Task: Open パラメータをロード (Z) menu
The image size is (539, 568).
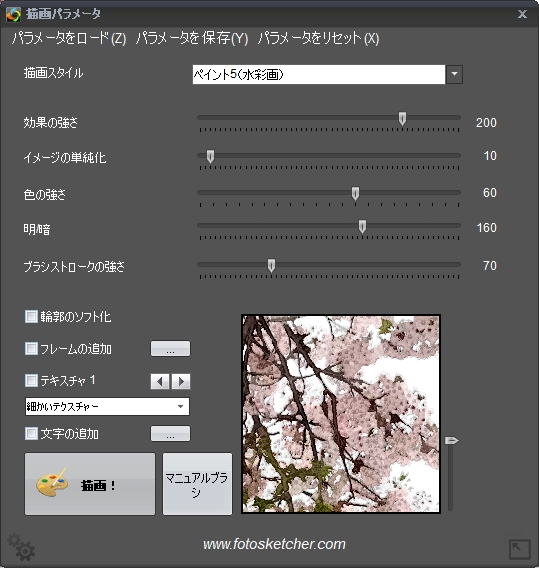Action: point(69,38)
